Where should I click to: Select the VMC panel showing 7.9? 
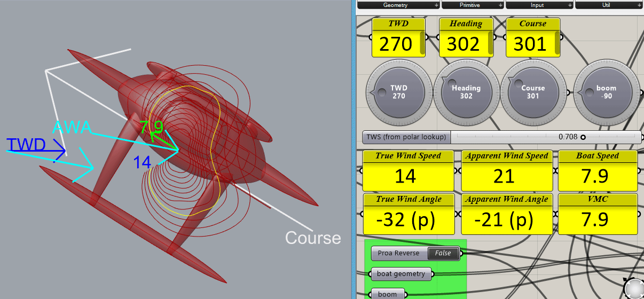pyautogui.click(x=598, y=214)
